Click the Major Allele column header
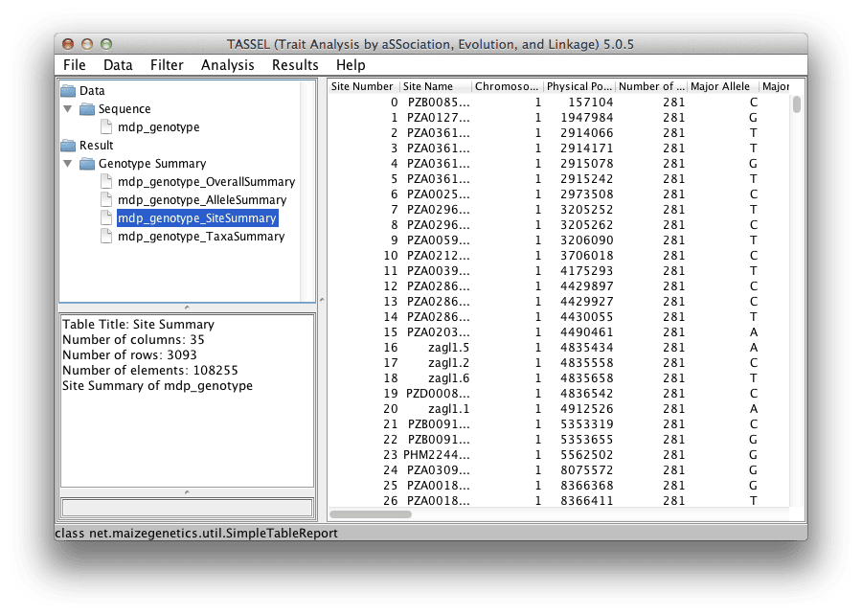The height and width of the screenshot is (616, 862). [x=723, y=86]
